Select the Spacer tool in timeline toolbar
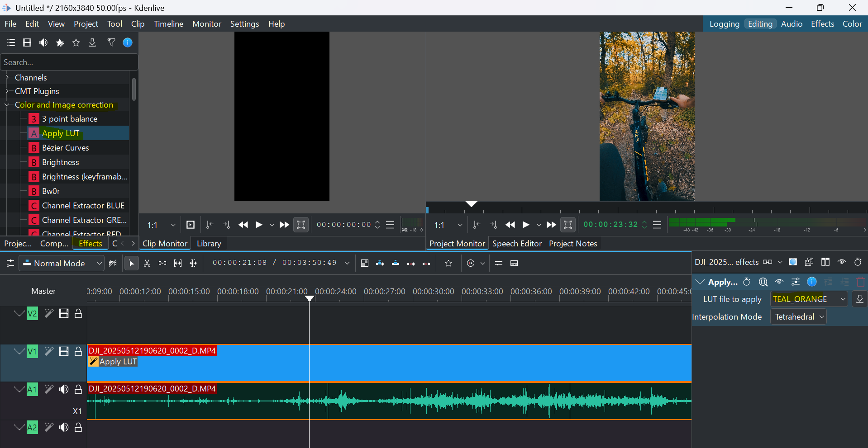The width and height of the screenshot is (868, 448). [x=162, y=263]
